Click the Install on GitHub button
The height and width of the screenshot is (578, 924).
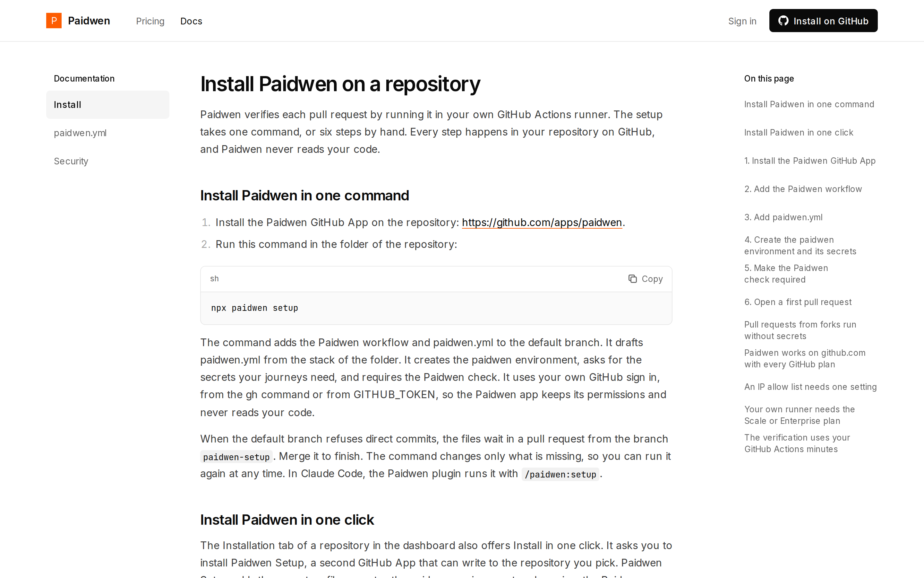pos(823,21)
